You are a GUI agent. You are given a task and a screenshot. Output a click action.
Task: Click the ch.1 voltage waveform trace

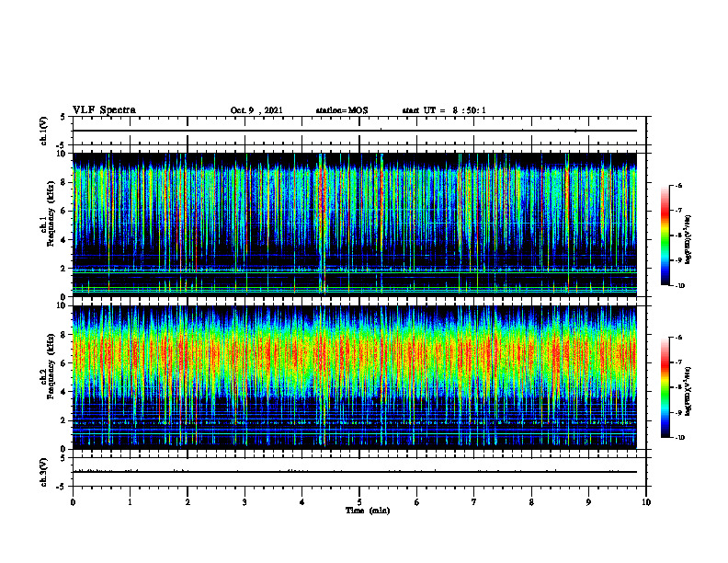355,131
